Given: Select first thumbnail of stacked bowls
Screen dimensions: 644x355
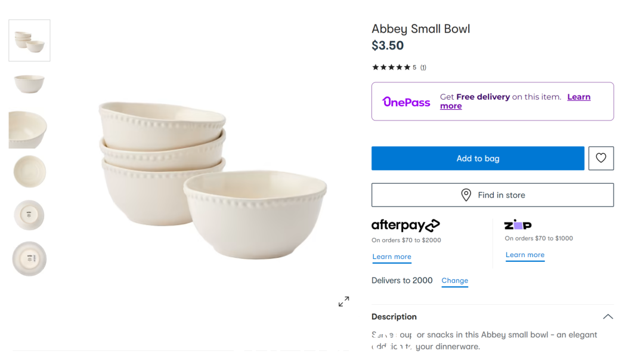Looking at the screenshot, I should tap(30, 40).
